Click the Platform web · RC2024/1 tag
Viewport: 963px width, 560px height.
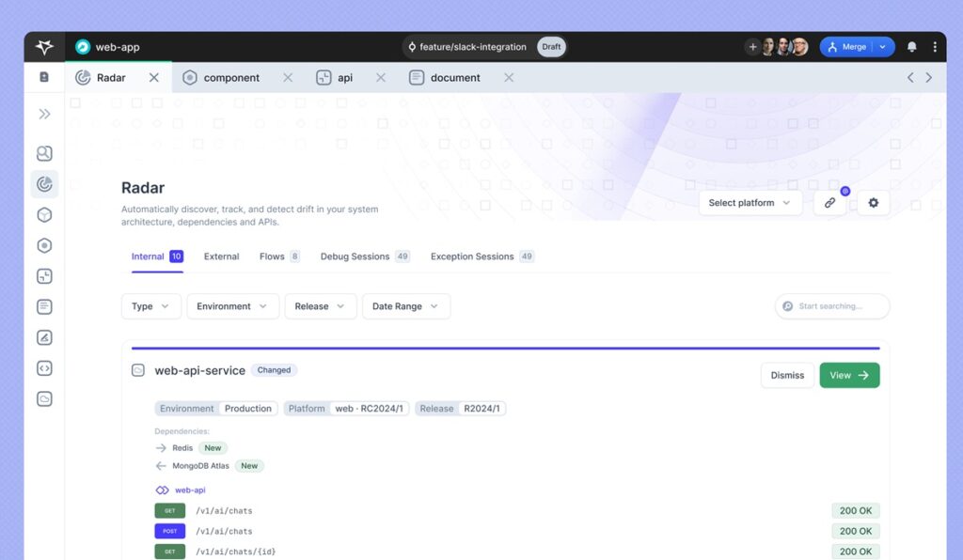point(346,409)
